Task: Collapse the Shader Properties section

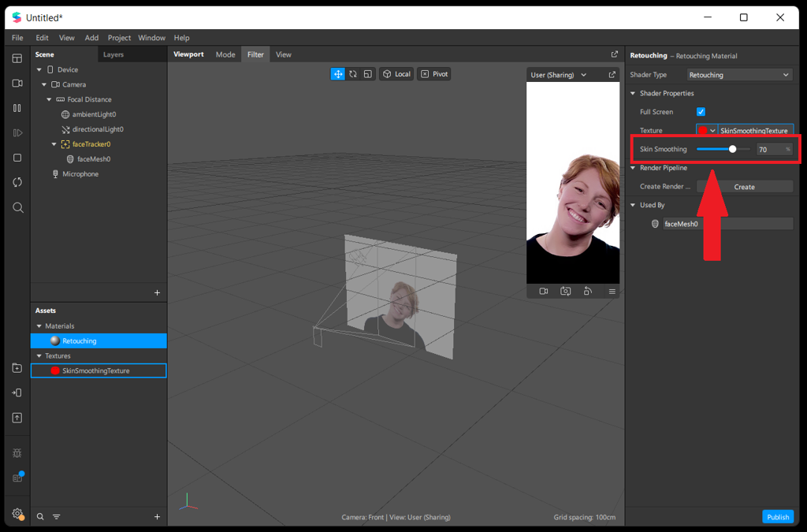Action: coord(633,93)
